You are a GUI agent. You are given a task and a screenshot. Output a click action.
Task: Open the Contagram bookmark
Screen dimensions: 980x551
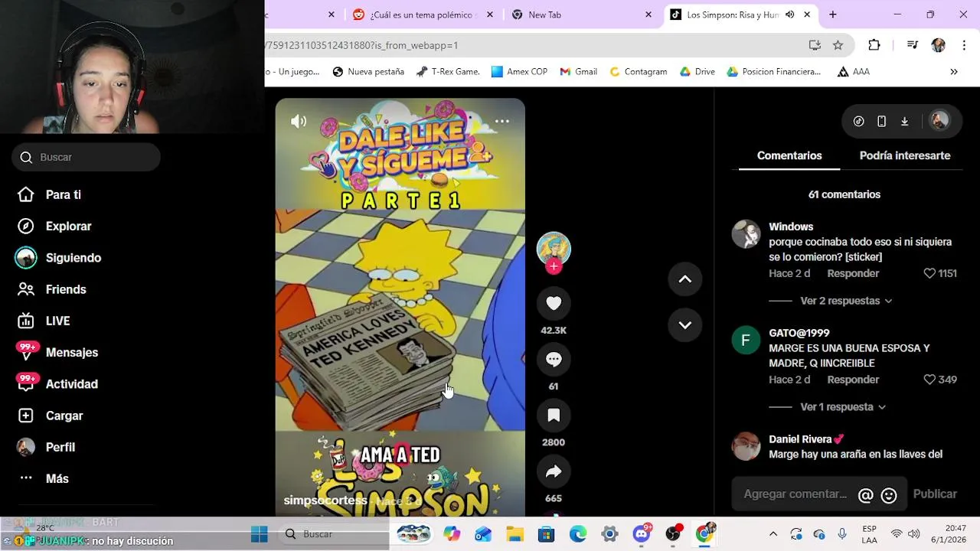click(x=638, y=72)
